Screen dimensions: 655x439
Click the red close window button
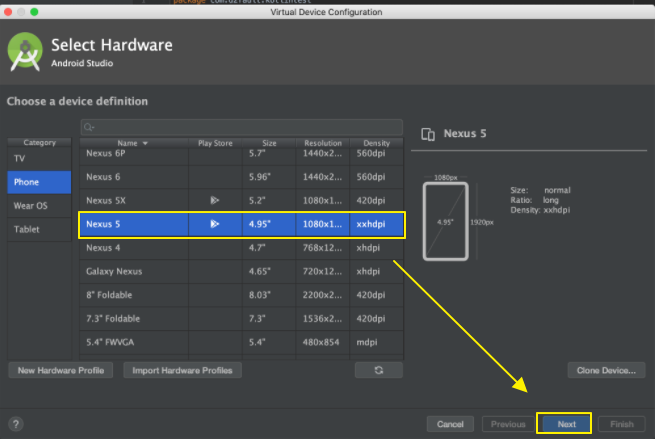pyautogui.click(x=8, y=12)
